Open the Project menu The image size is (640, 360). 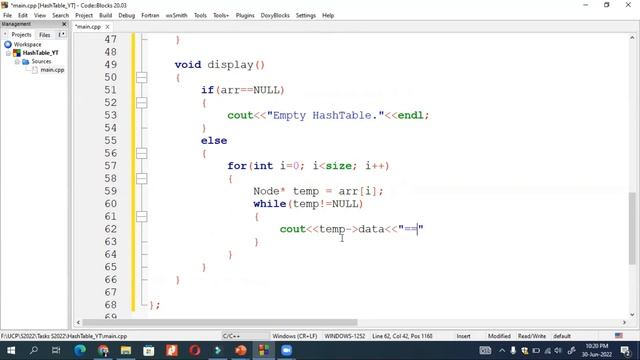point(84,16)
